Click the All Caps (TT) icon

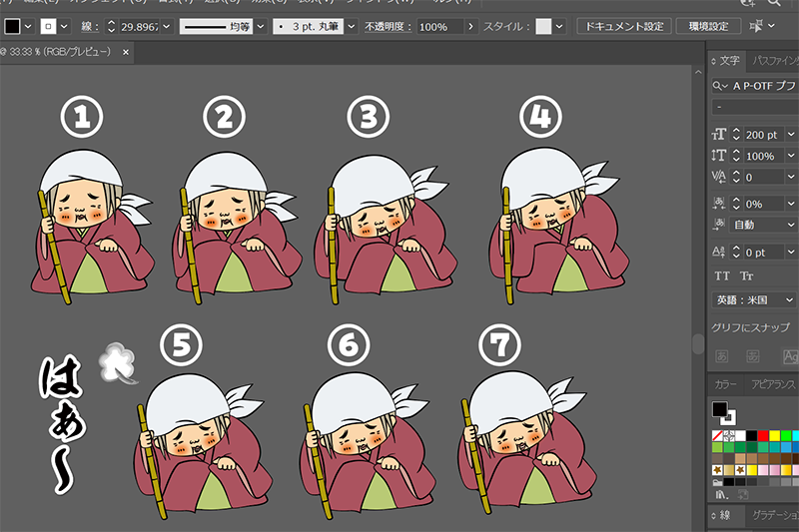pyautogui.click(x=721, y=275)
